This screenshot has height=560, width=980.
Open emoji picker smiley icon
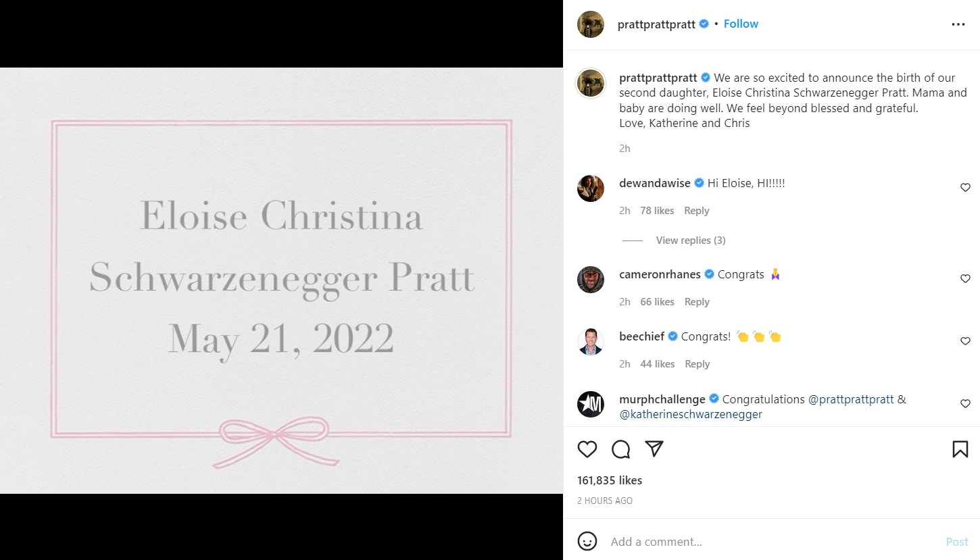(x=587, y=541)
